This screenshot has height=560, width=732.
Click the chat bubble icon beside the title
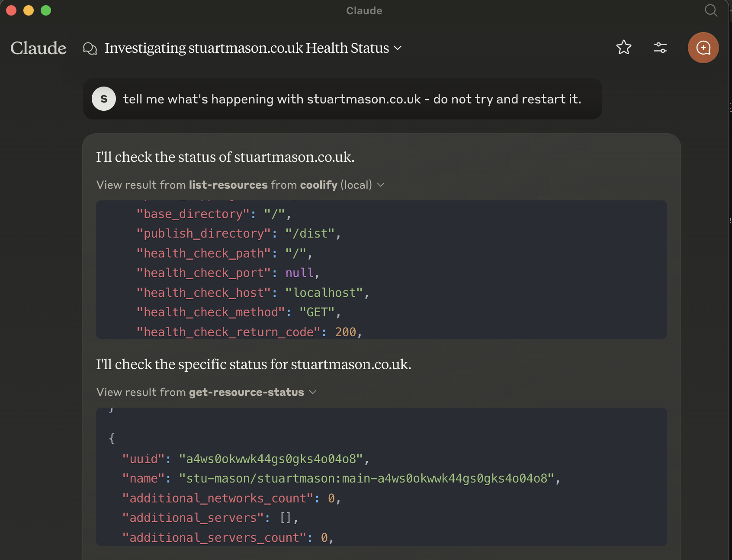90,48
